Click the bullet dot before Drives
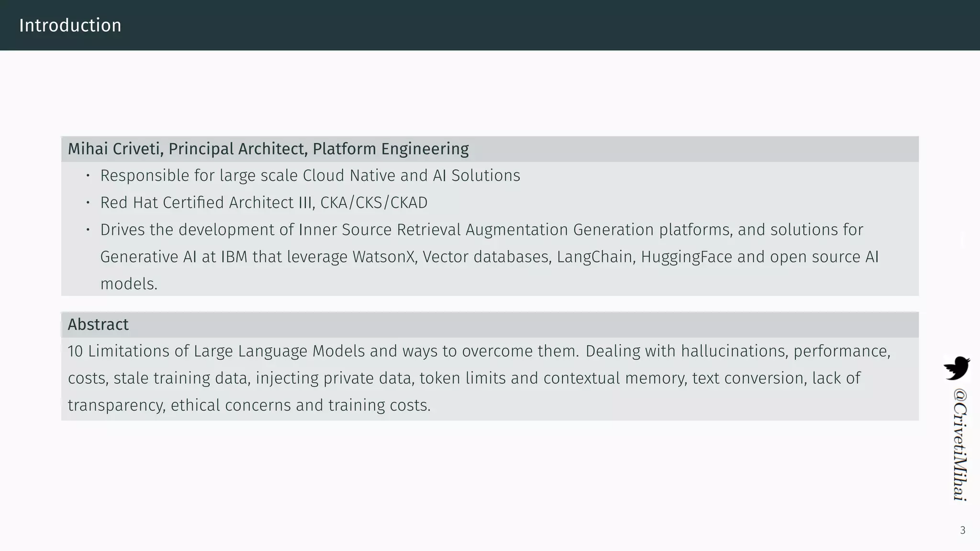Viewport: 980px width, 551px height. coord(88,230)
